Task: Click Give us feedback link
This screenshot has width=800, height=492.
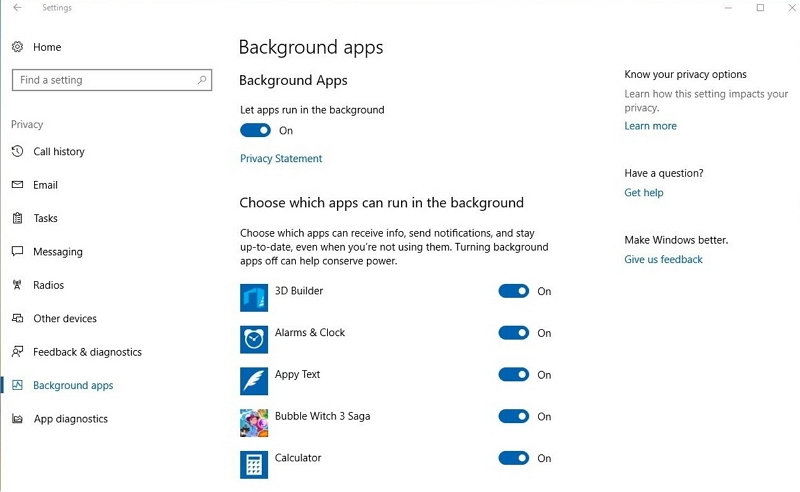Action: (663, 259)
